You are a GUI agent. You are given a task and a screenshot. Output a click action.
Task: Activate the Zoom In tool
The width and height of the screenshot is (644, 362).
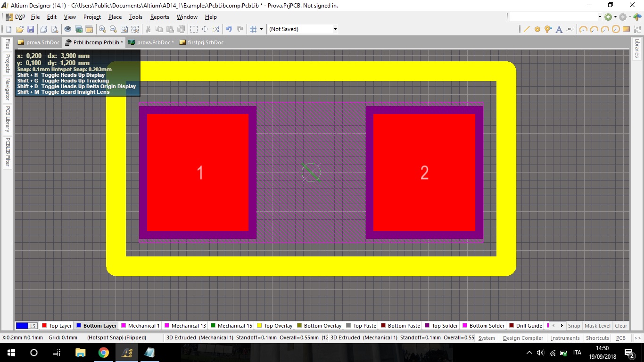point(103,29)
